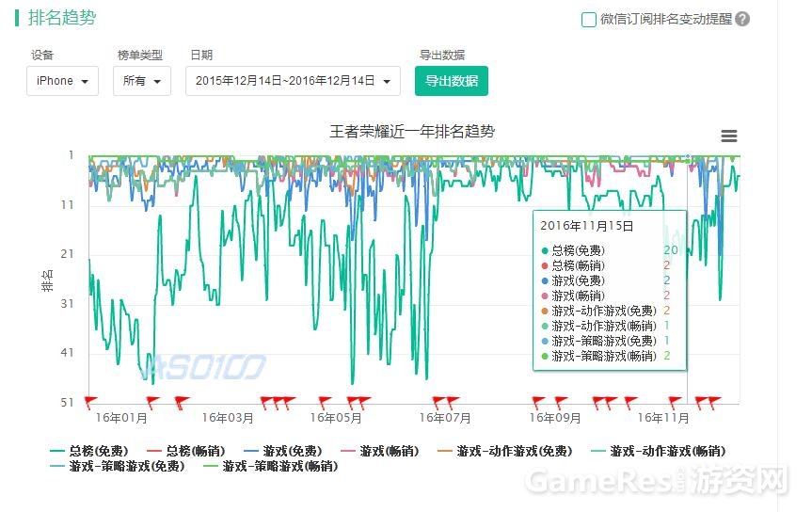Click the last red flag on timeline

click(x=715, y=402)
